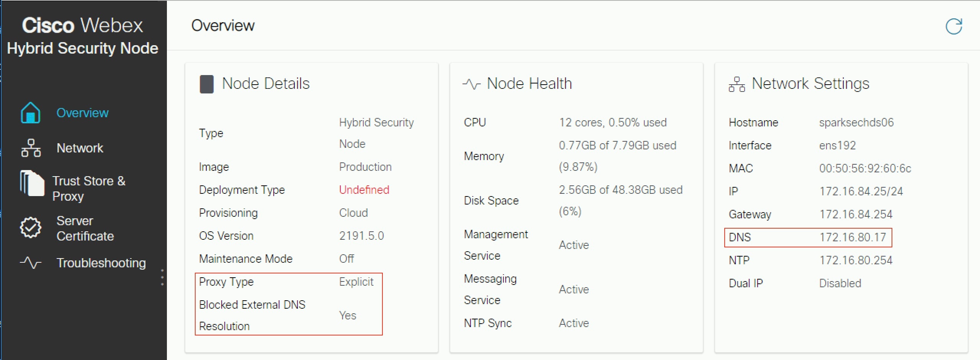Click the MAC address '00:50:56:92:60:6c'

(865, 169)
